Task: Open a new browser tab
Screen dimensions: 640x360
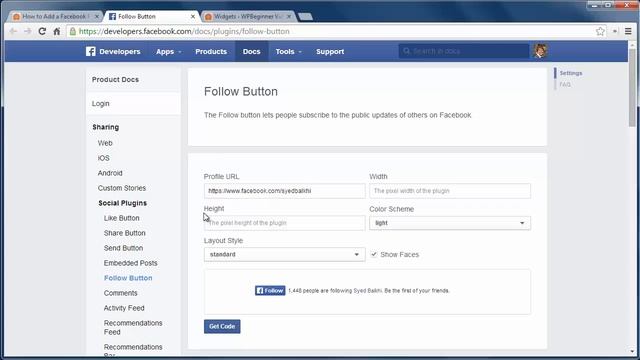Action: click(305, 16)
